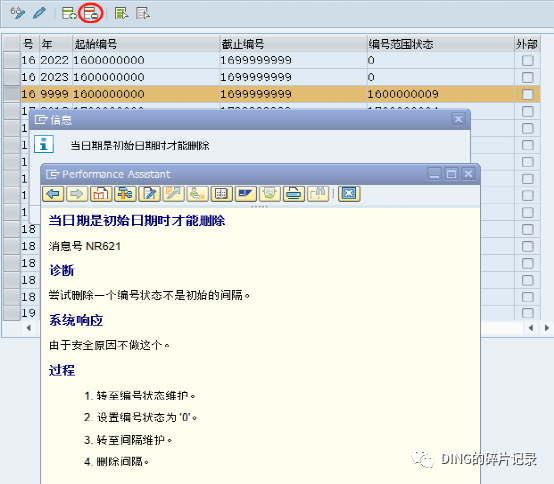Insert a new interval line
Viewport: 554px width, 484px height.
pyautogui.click(x=69, y=13)
